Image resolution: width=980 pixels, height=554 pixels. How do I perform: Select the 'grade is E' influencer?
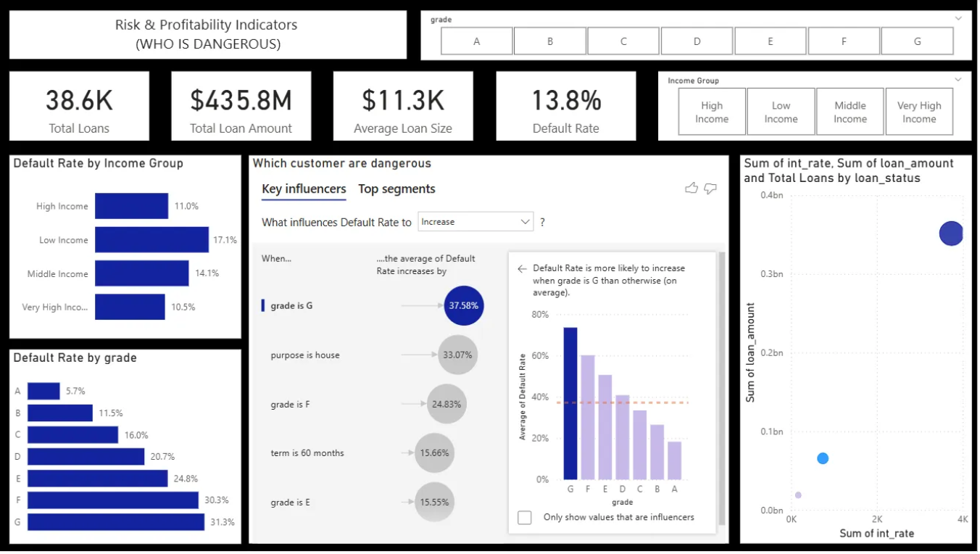(291, 503)
